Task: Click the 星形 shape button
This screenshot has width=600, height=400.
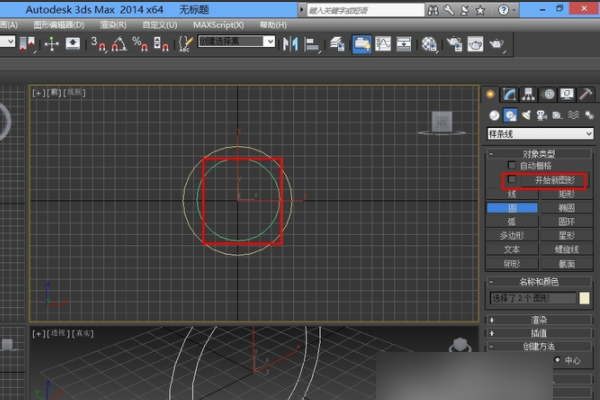Action: [x=567, y=235]
